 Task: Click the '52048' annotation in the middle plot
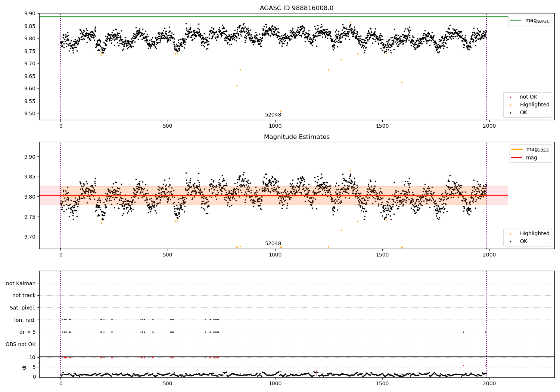click(273, 244)
